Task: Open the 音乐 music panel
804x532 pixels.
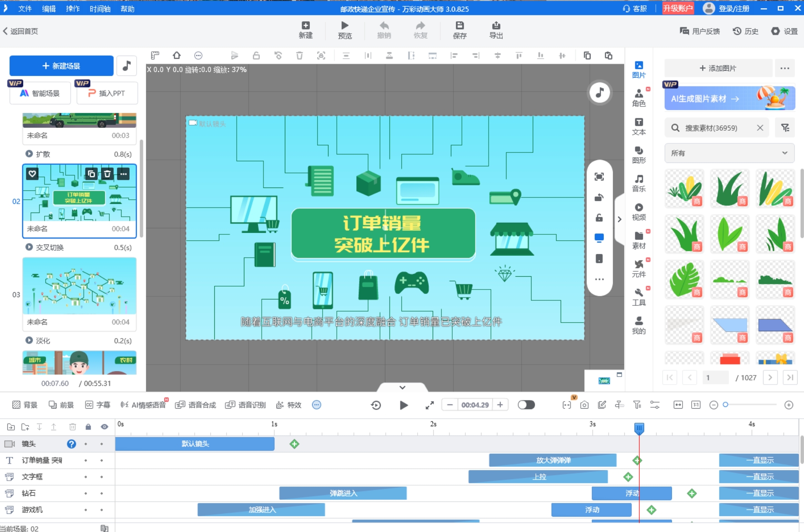Action: coord(638,183)
